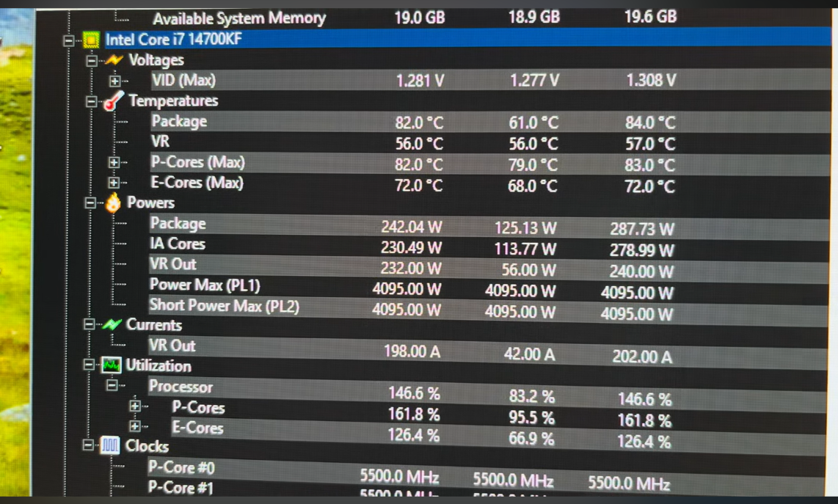This screenshot has width=838, height=504.
Task: Collapse the Currents section
Action: click(x=90, y=324)
